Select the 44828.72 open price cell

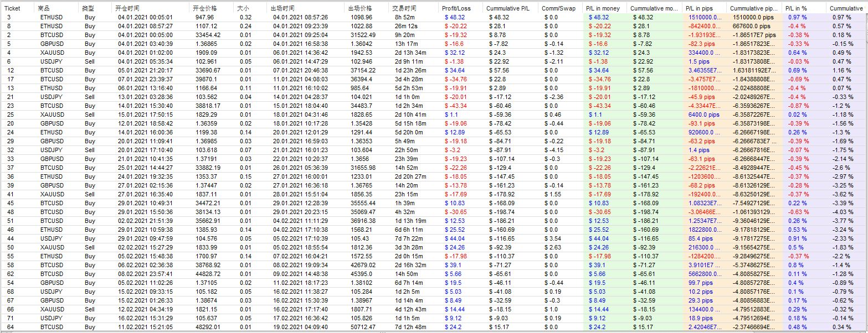tap(208, 274)
